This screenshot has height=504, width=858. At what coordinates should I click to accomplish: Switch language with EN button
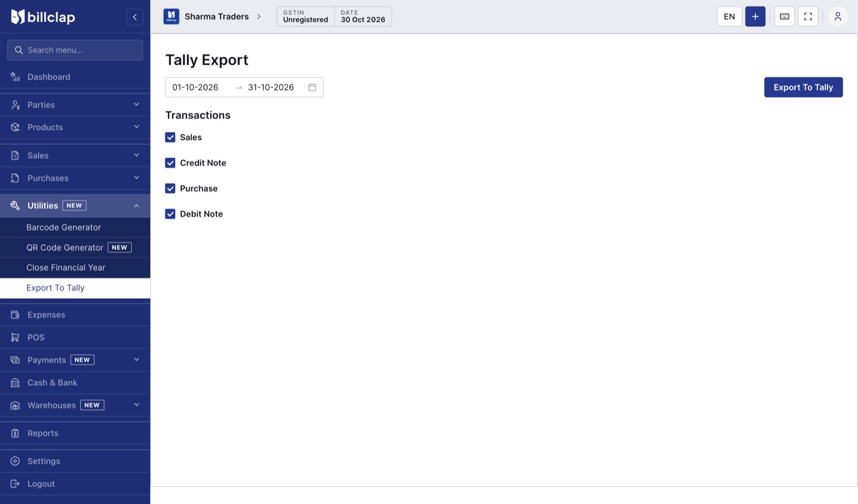pyautogui.click(x=729, y=17)
